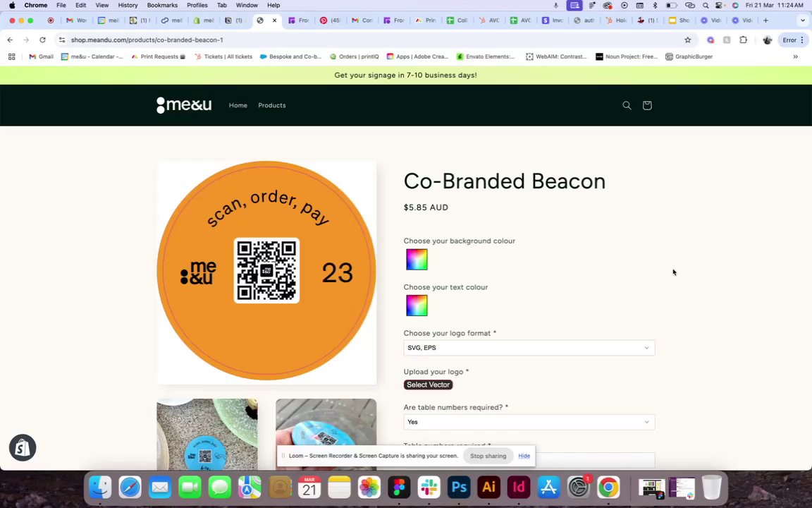Go to the Products navigation link

[272, 105]
